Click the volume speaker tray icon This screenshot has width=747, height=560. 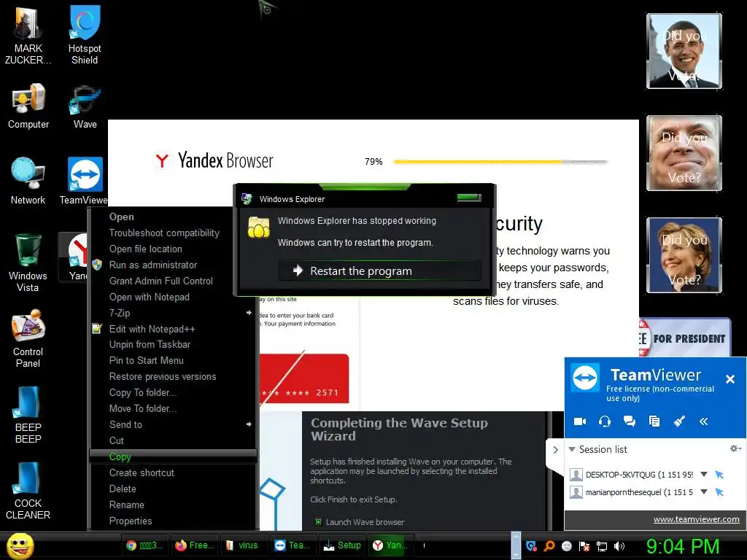619,546
